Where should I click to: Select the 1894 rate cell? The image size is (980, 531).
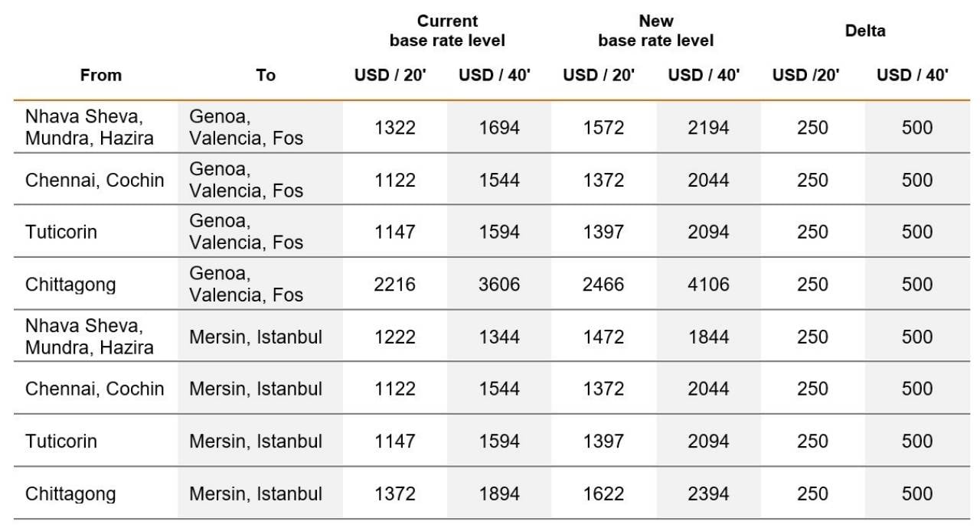499,494
